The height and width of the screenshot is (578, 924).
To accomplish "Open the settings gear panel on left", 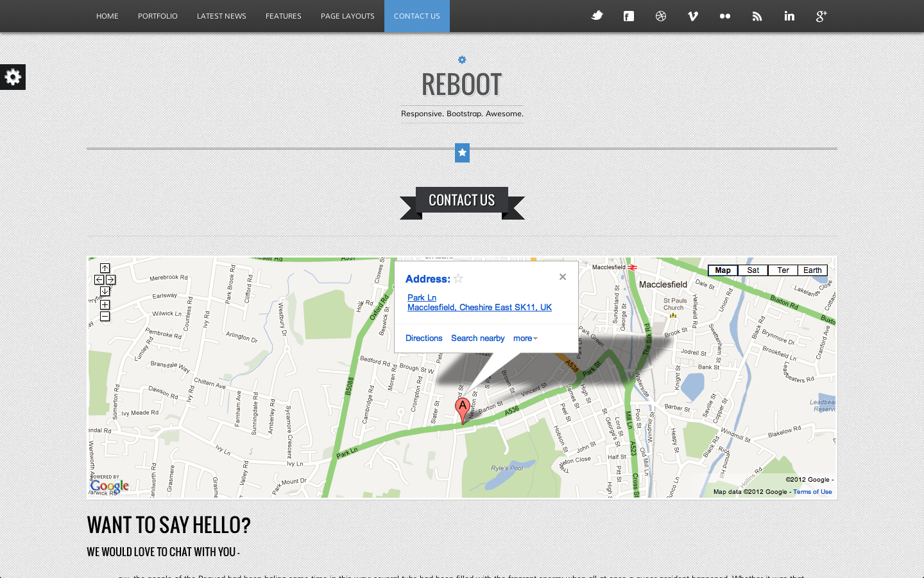I will pyautogui.click(x=13, y=77).
